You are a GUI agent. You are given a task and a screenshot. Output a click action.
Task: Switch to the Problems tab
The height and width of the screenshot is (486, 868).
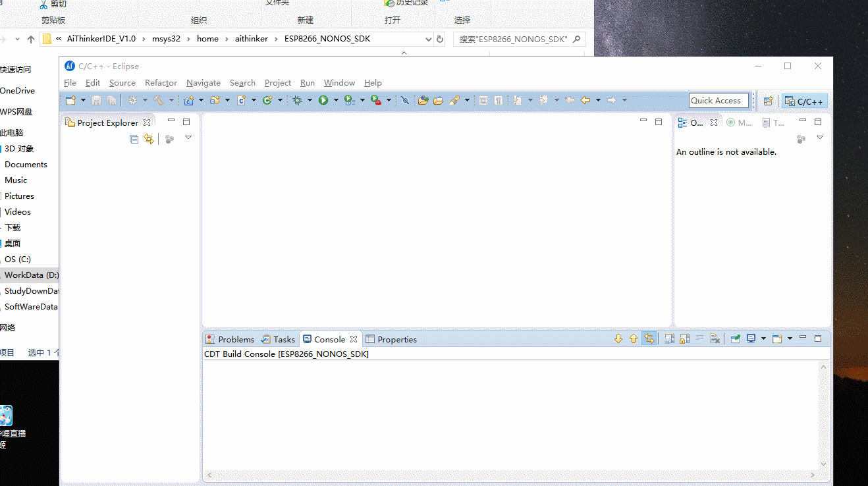230,339
